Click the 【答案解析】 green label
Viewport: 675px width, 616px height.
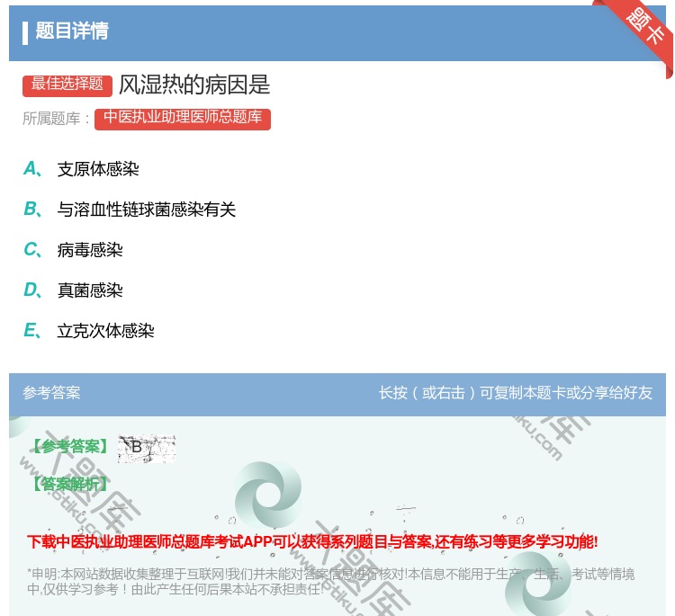(x=69, y=484)
